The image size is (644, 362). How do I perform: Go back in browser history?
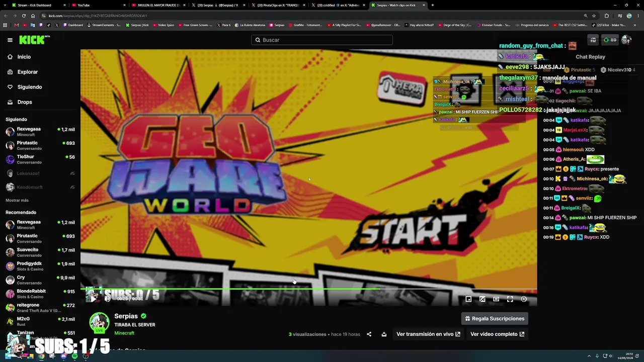(x=6, y=16)
